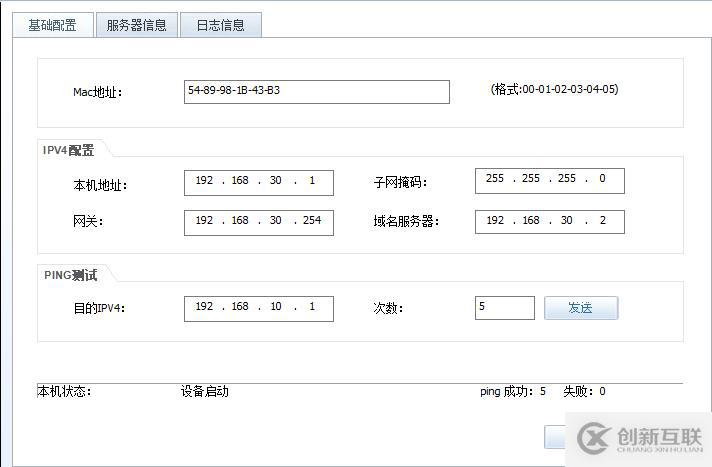The image size is (712, 467).
Task: Open the 服务器信息 tab
Action: 137,25
